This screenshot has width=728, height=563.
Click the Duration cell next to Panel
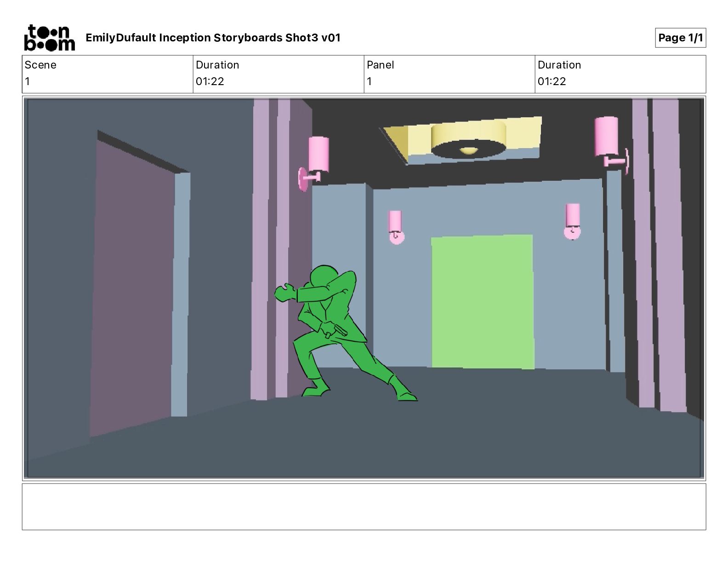(620, 74)
